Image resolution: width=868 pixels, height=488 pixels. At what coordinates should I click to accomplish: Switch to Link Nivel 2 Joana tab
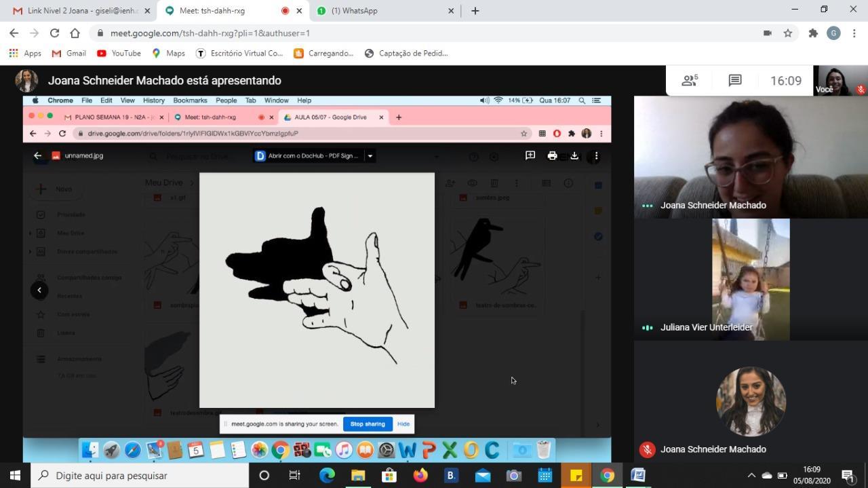80,11
